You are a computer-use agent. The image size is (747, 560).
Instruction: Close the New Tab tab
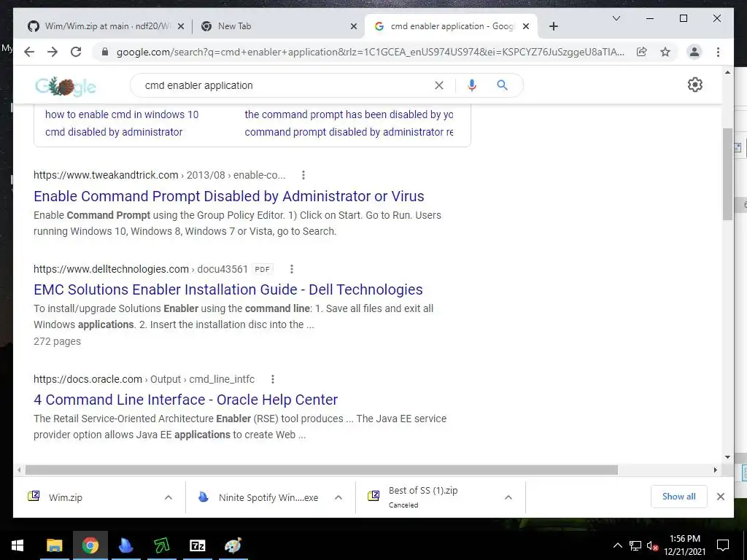tap(354, 26)
